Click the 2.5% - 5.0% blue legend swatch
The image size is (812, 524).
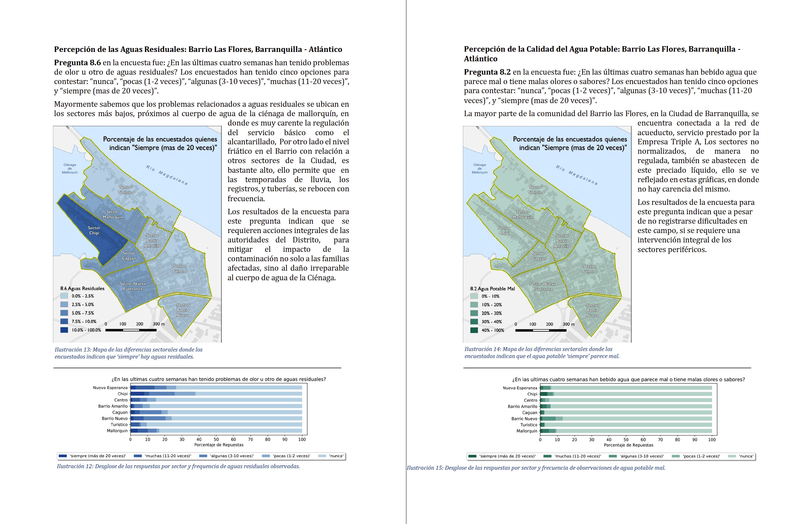click(64, 305)
